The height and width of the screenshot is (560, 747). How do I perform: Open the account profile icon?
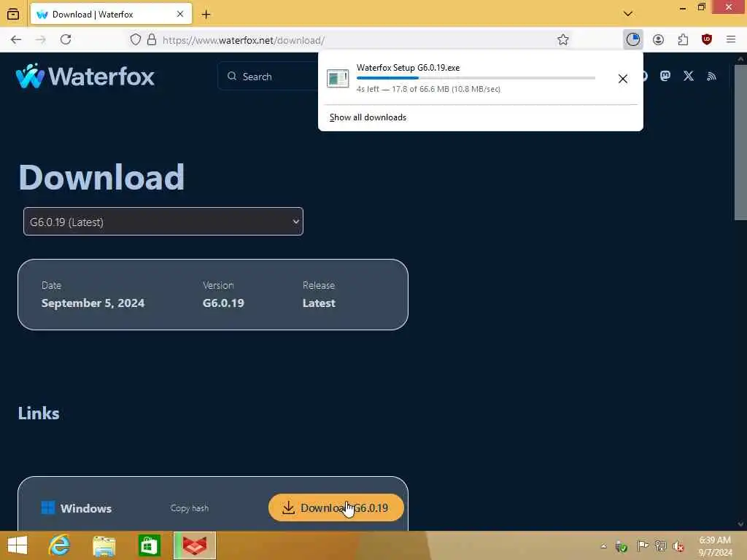[x=659, y=39]
